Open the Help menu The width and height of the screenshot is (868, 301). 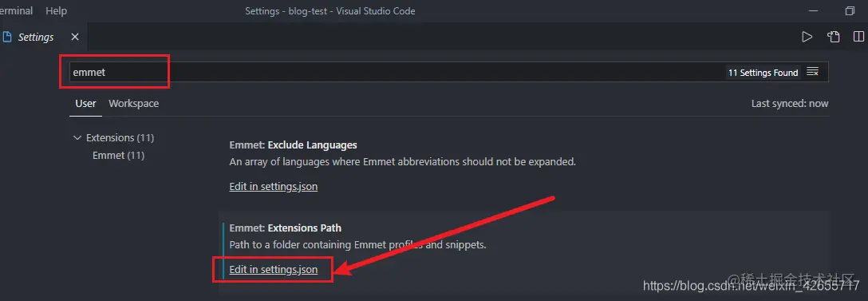click(56, 10)
